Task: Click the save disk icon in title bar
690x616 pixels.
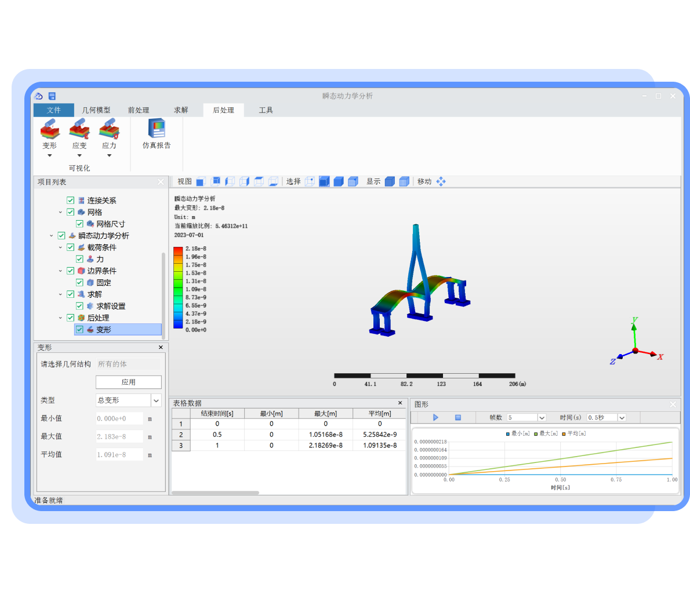Action: pyautogui.click(x=52, y=96)
